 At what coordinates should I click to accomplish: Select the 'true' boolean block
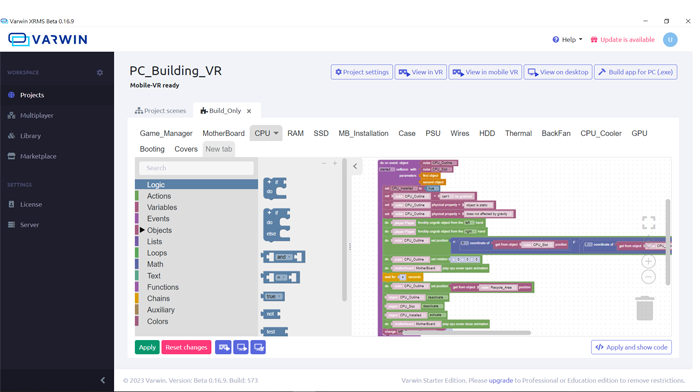coord(273,296)
